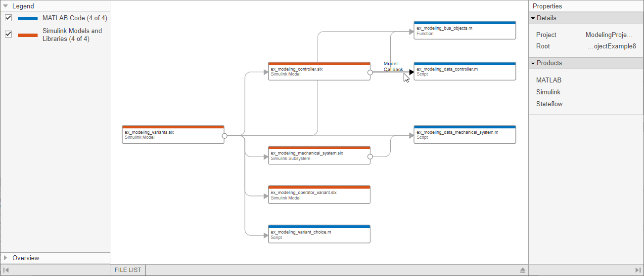Collapse the Legend panel

coord(5,6)
